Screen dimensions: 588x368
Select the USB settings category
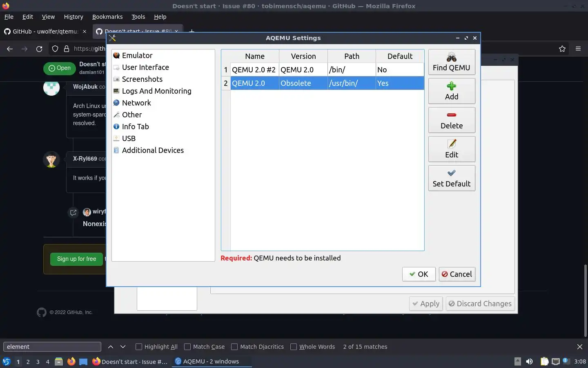click(x=125, y=138)
